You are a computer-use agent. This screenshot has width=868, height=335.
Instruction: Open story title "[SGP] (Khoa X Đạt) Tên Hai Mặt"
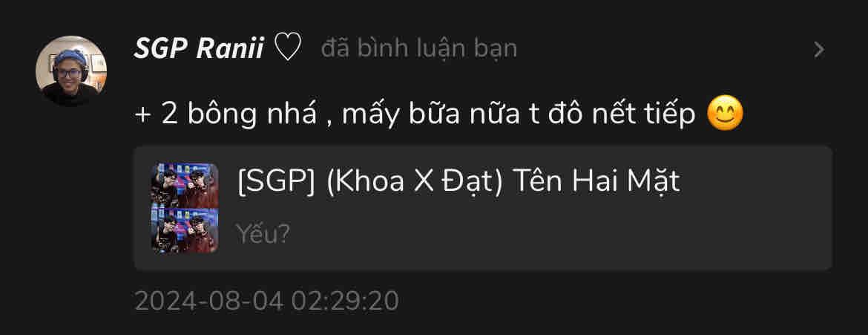[458, 182]
